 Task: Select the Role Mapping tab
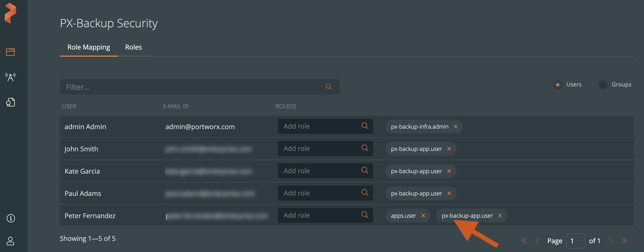tap(89, 47)
